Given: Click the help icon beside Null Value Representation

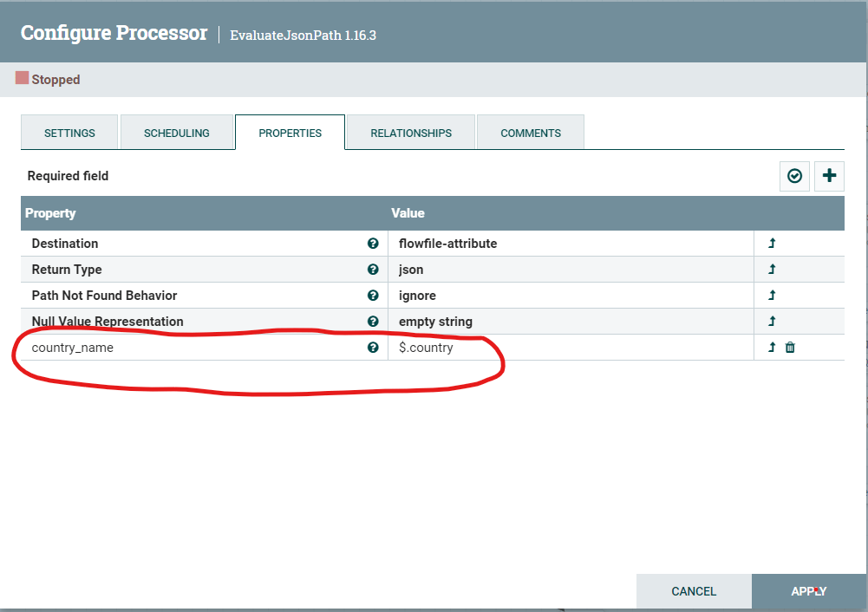Looking at the screenshot, I should pos(373,321).
